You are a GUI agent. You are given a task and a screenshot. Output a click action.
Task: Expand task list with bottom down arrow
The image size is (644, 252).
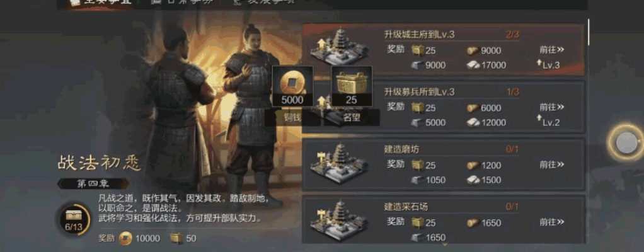[x=444, y=244]
